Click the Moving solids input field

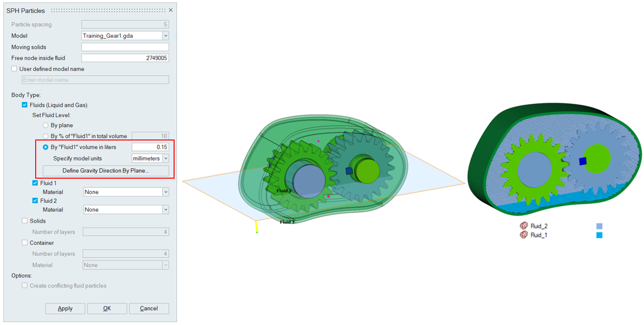pos(125,47)
